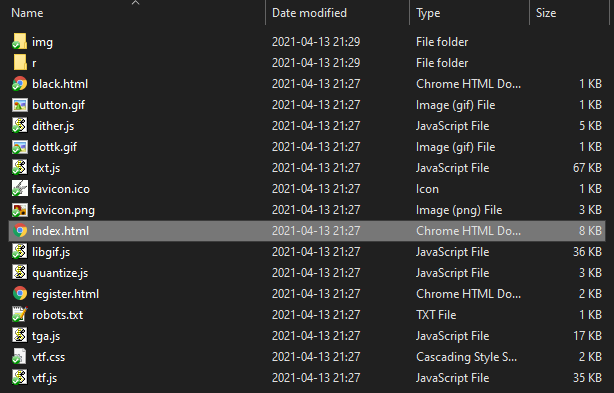Screen dimensions: 614x393
Task: Click the 35 KB size of vtf.js
Action: 587,378
